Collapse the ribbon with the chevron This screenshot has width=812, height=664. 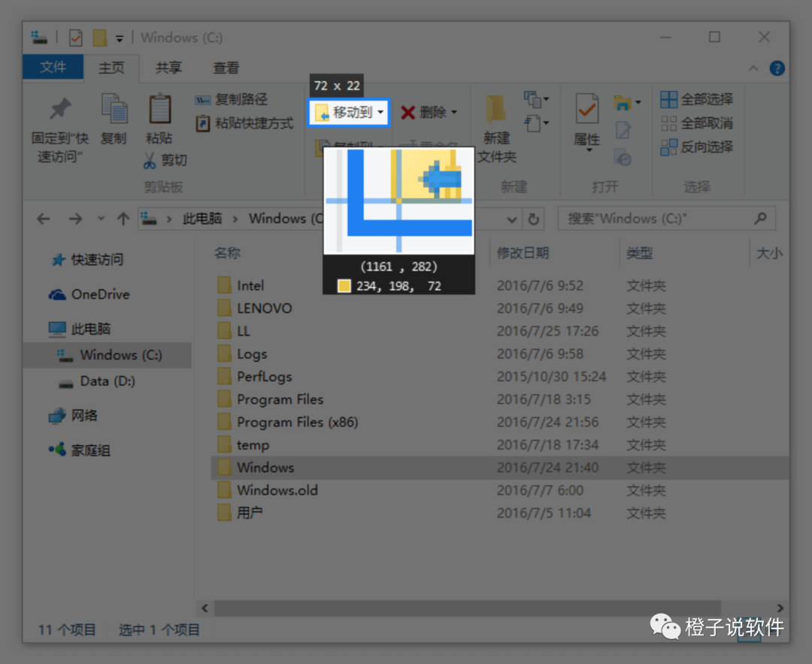coord(753,68)
